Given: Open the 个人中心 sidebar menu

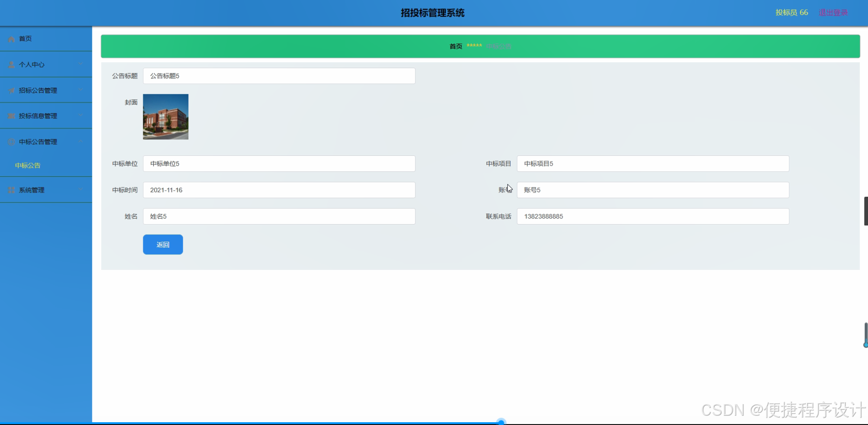Looking at the screenshot, I should coord(46,64).
